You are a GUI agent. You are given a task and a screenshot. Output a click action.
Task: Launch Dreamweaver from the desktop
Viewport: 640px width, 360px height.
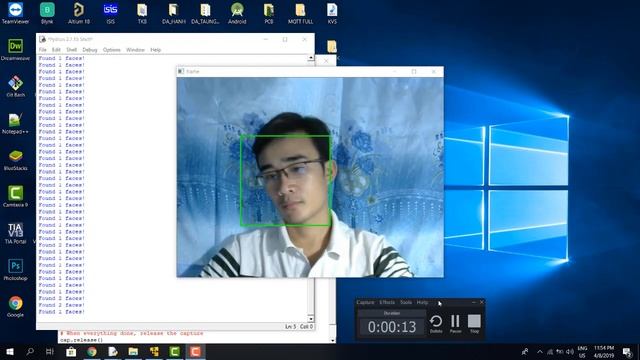point(16,50)
